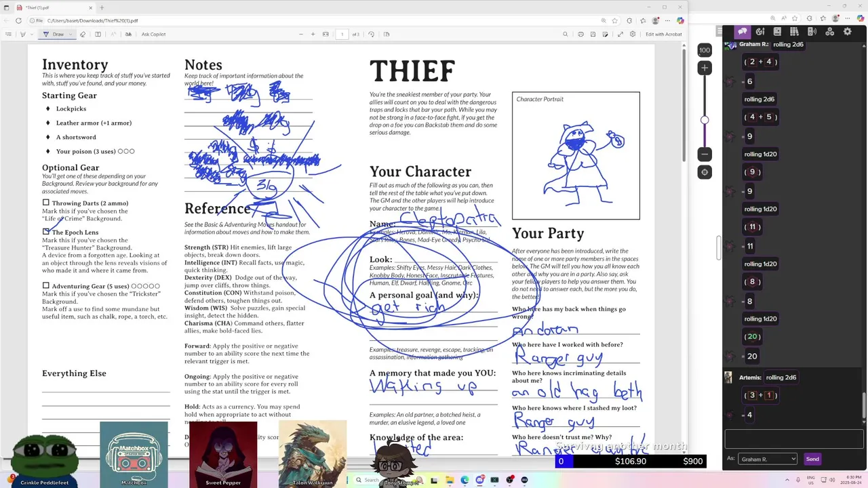
Task: Print the PDF document
Action: (580, 34)
